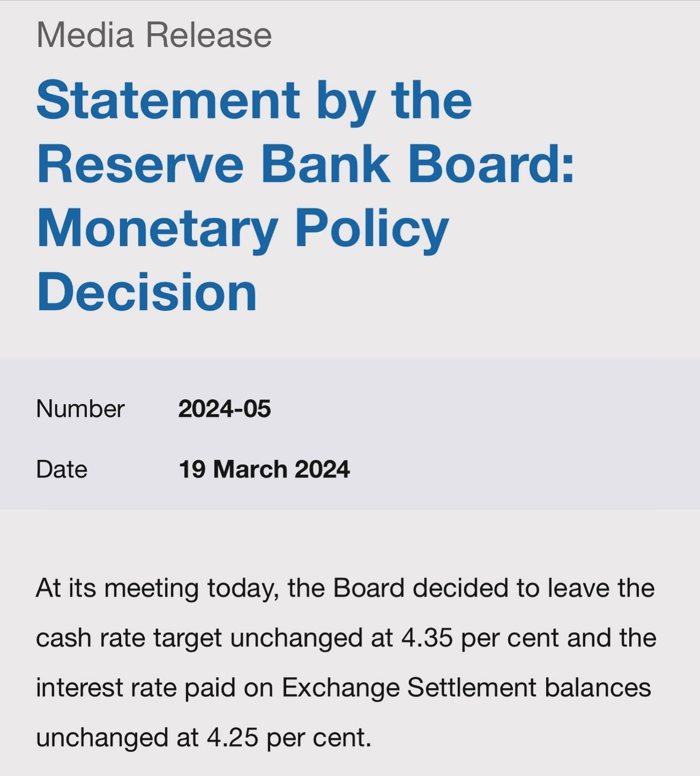Select the release number 2024-05
Image resolution: width=700 pixels, height=776 pixels.
tap(225, 409)
